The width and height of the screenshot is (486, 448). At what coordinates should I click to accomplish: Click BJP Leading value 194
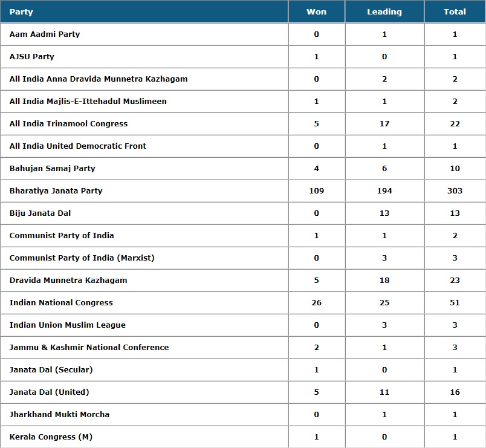pos(384,190)
